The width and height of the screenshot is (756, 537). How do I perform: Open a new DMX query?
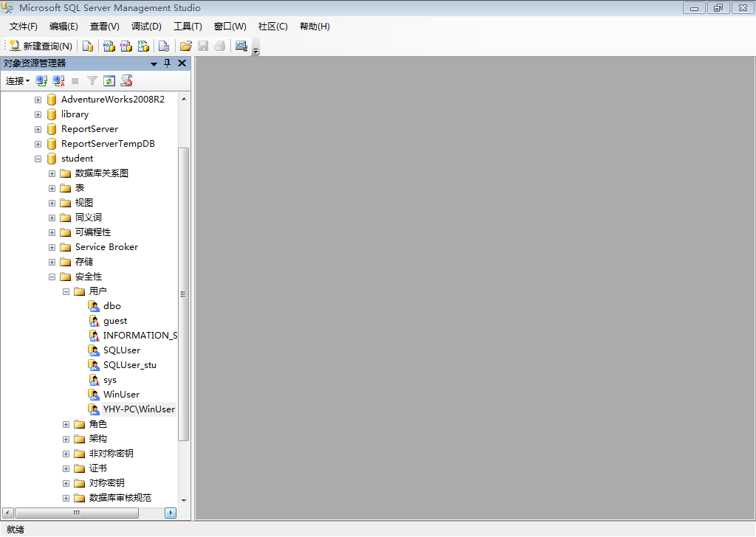tap(126, 46)
